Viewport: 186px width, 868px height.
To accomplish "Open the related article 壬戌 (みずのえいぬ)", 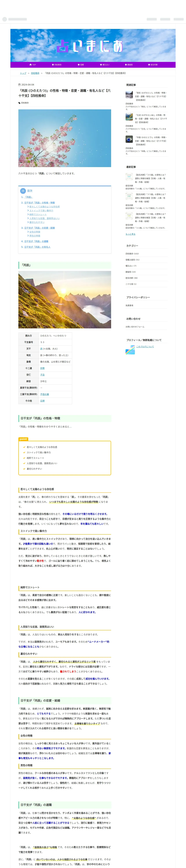I will 151,119.
